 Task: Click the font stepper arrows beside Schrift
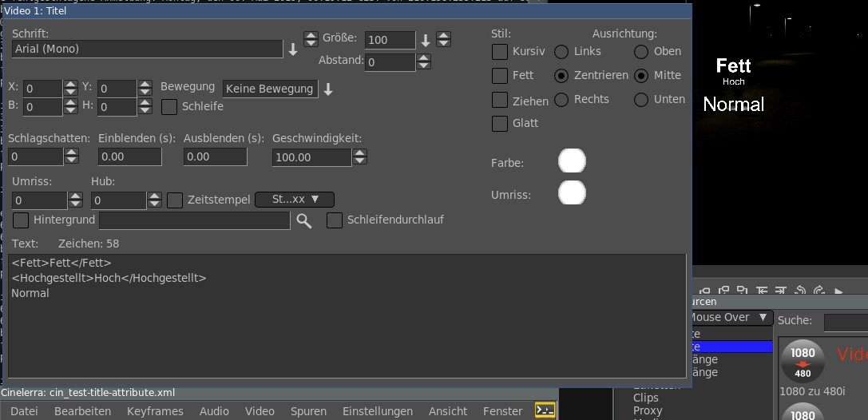coord(311,39)
